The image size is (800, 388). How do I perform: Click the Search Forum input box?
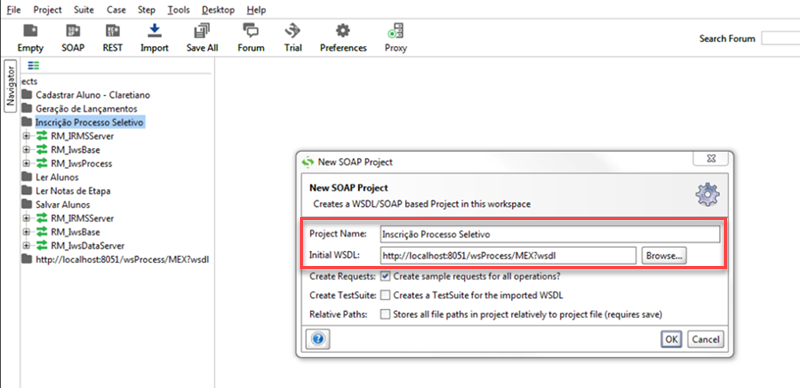coord(781,38)
